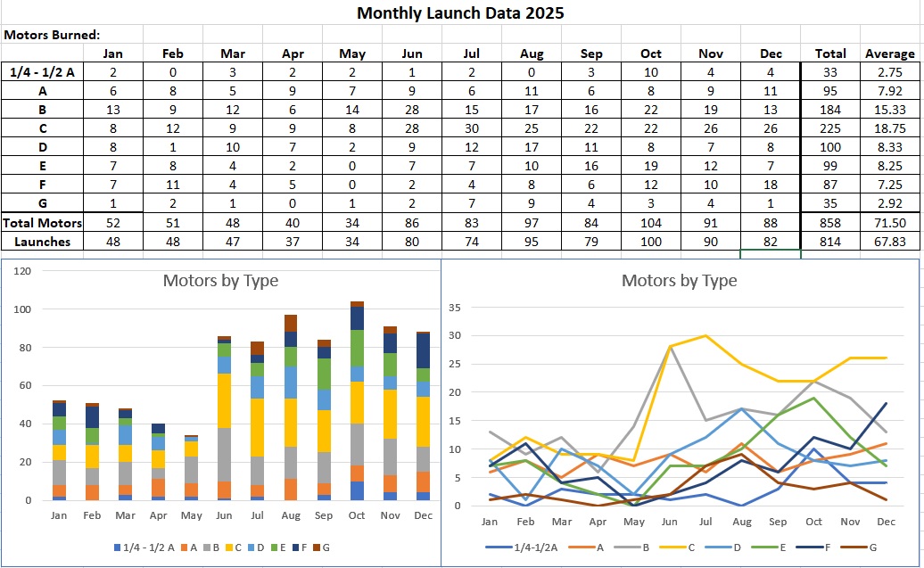924x568 pixels.
Task: Select the Jun column header in the table
Action: coord(412,54)
